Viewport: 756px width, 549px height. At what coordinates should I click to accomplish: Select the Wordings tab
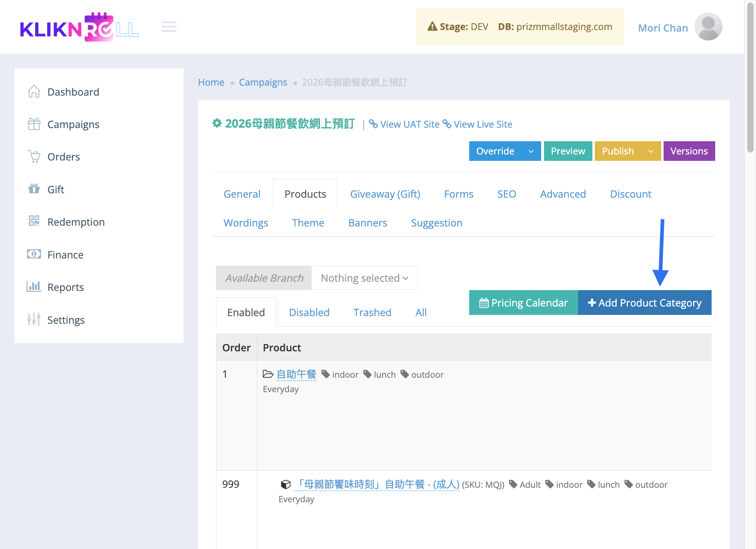tap(246, 223)
